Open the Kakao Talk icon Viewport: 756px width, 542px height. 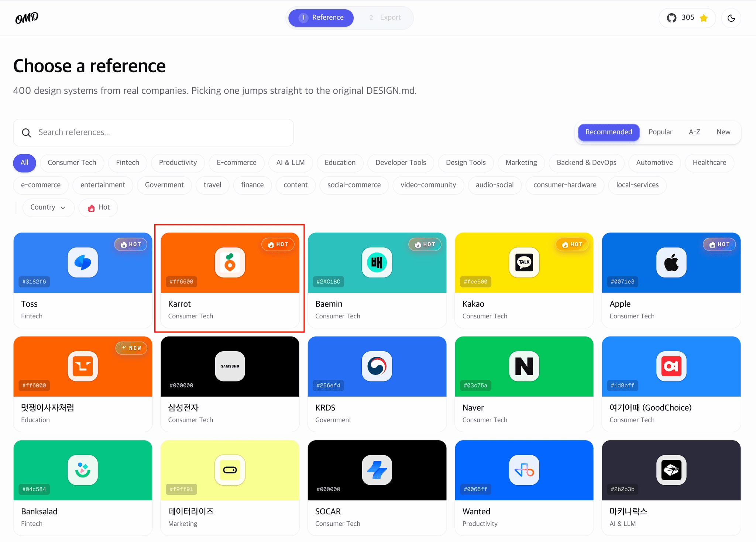(524, 262)
